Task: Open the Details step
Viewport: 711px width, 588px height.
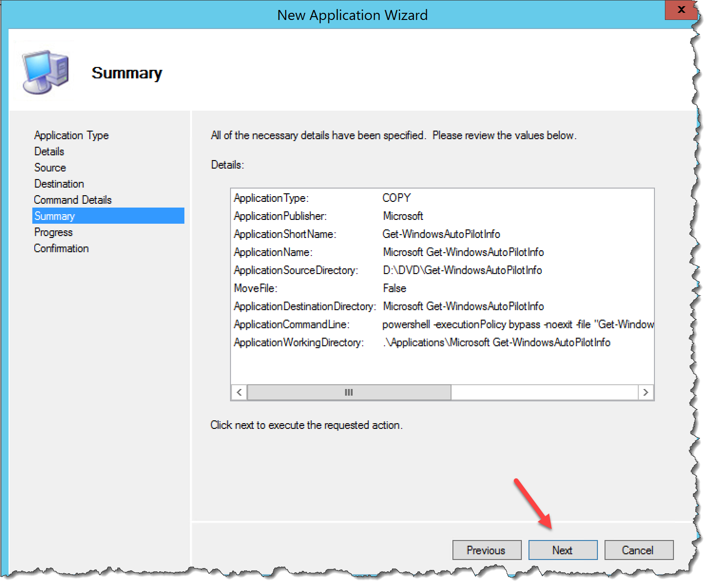Action: pyautogui.click(x=49, y=152)
